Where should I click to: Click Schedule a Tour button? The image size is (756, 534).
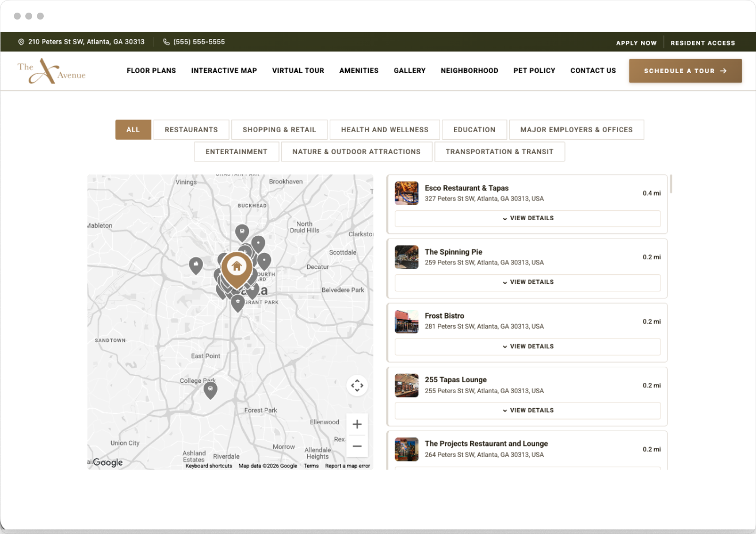685,71
